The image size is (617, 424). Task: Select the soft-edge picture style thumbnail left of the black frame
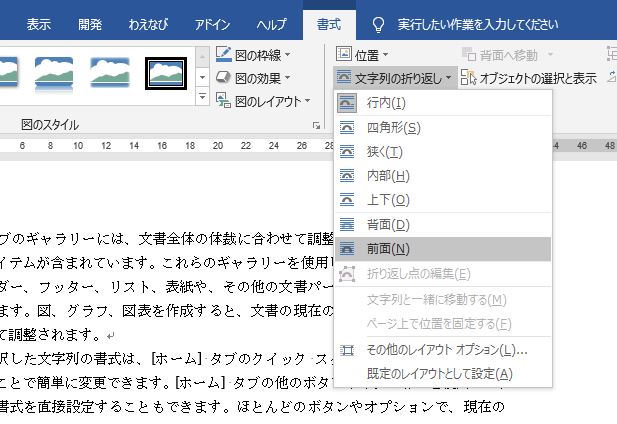coord(110,73)
